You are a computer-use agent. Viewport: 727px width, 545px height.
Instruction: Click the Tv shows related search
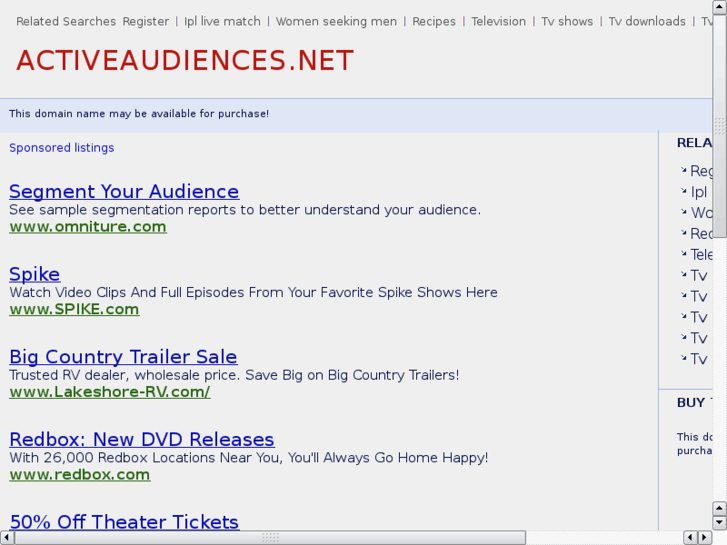(x=567, y=21)
